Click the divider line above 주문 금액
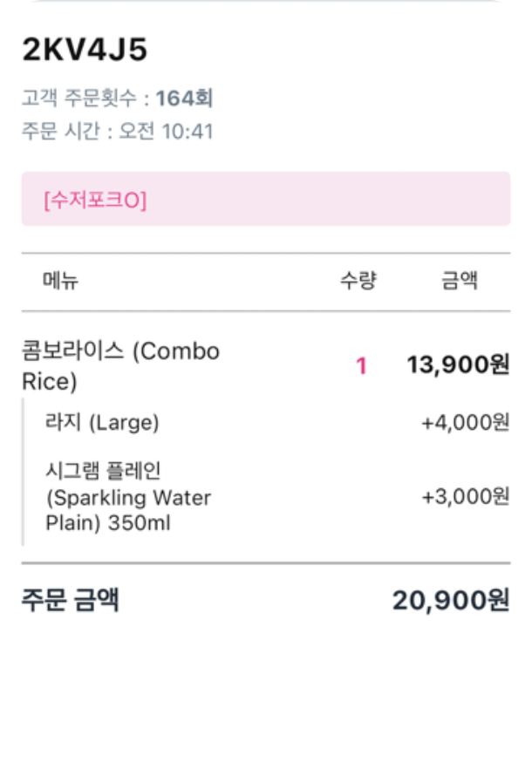This screenshot has width=532, height=783. pos(265,563)
